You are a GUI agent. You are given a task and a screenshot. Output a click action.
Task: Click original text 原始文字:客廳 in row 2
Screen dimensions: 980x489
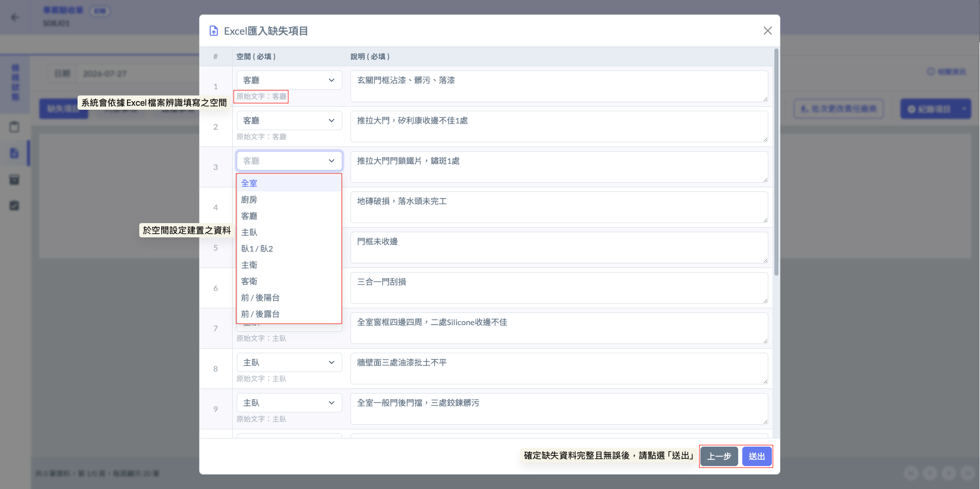[x=261, y=137]
